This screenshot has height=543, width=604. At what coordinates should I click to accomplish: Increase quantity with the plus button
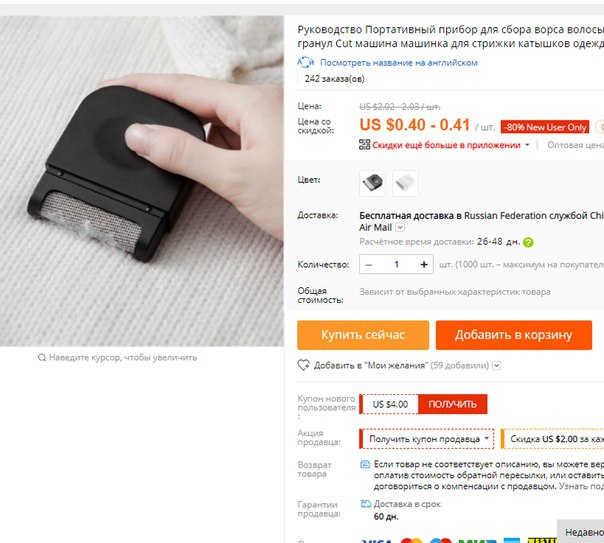[x=424, y=265]
